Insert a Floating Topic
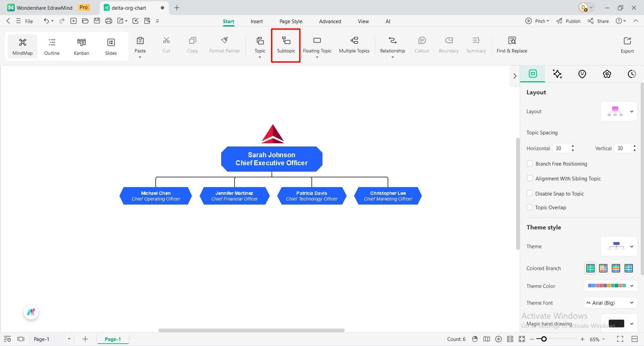Screen dimensions: 644x346 317,45
